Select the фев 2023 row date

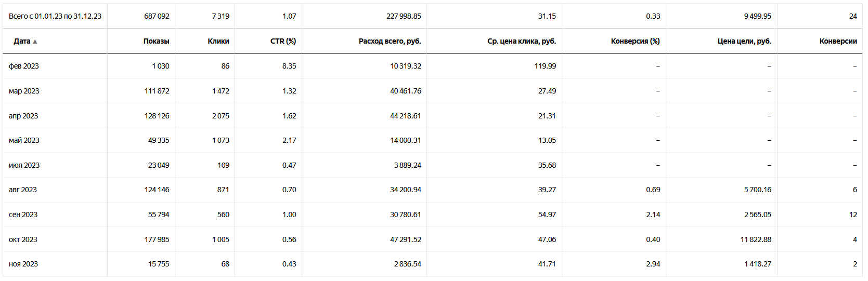pos(24,66)
